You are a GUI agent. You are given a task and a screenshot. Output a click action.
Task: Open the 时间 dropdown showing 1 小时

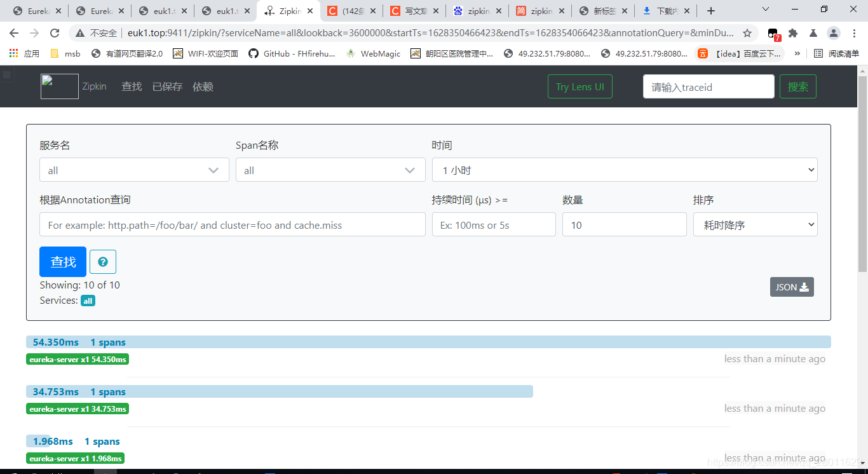tap(625, 170)
